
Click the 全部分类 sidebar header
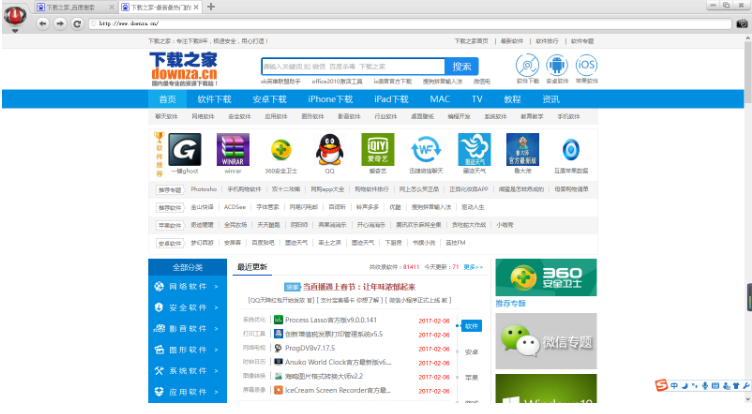click(188, 267)
